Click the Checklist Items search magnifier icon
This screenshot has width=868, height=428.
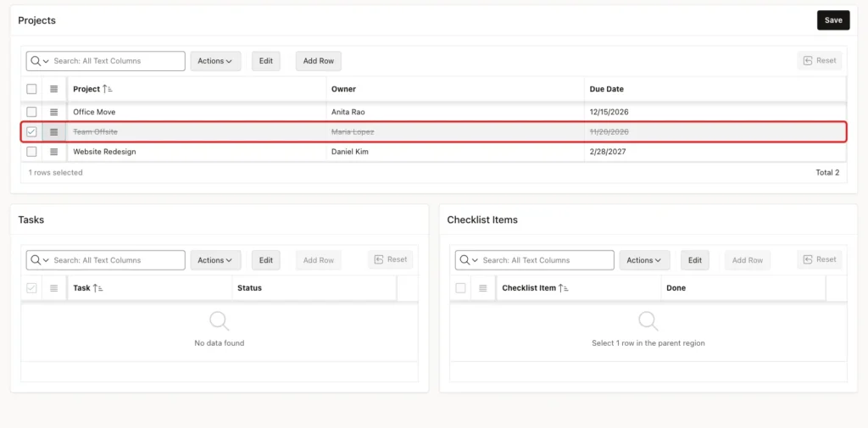[x=465, y=260]
